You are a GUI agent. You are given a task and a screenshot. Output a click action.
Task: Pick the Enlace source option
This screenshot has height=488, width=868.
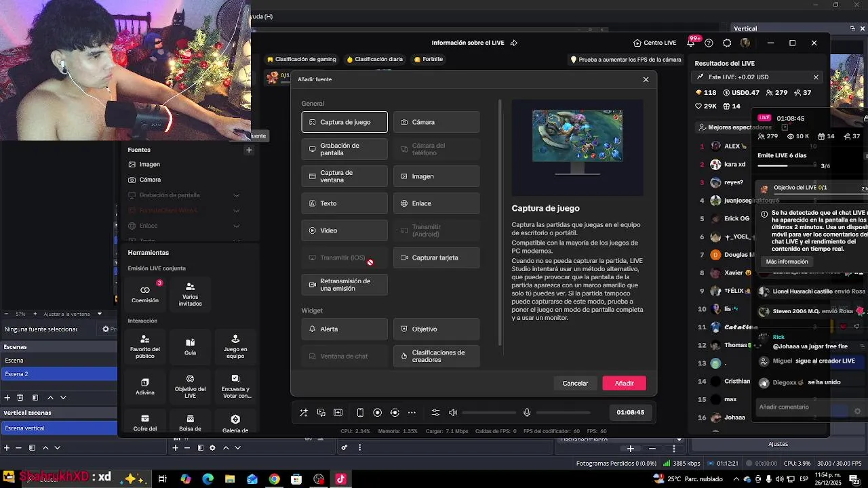[436, 203]
